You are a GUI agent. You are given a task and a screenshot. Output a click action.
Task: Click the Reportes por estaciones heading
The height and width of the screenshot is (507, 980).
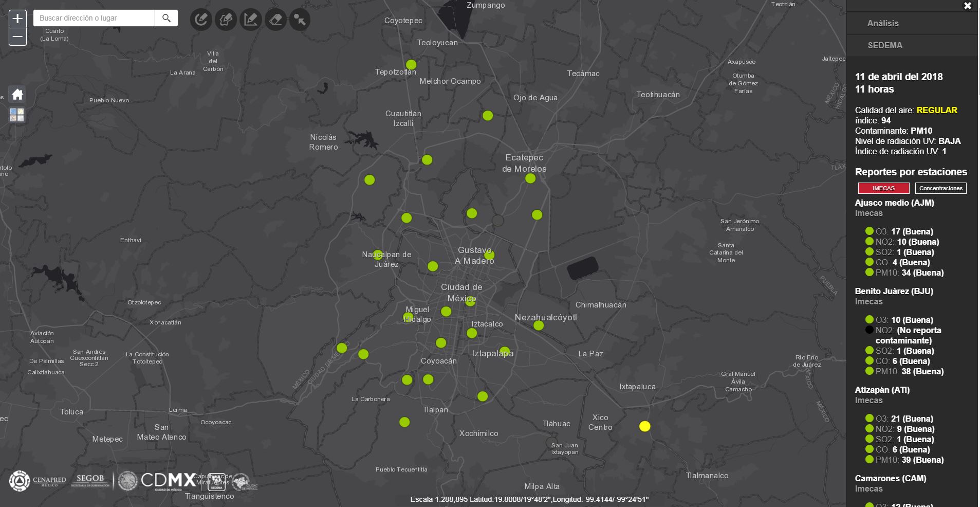[911, 172]
